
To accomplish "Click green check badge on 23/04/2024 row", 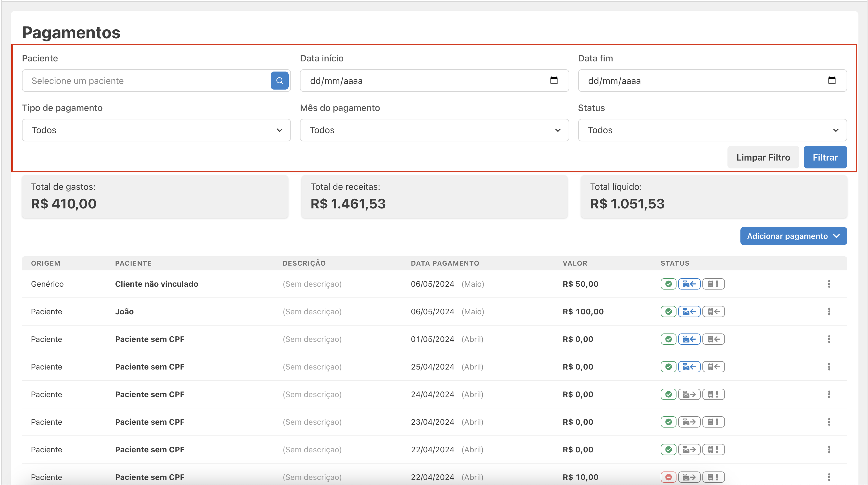I will [669, 422].
